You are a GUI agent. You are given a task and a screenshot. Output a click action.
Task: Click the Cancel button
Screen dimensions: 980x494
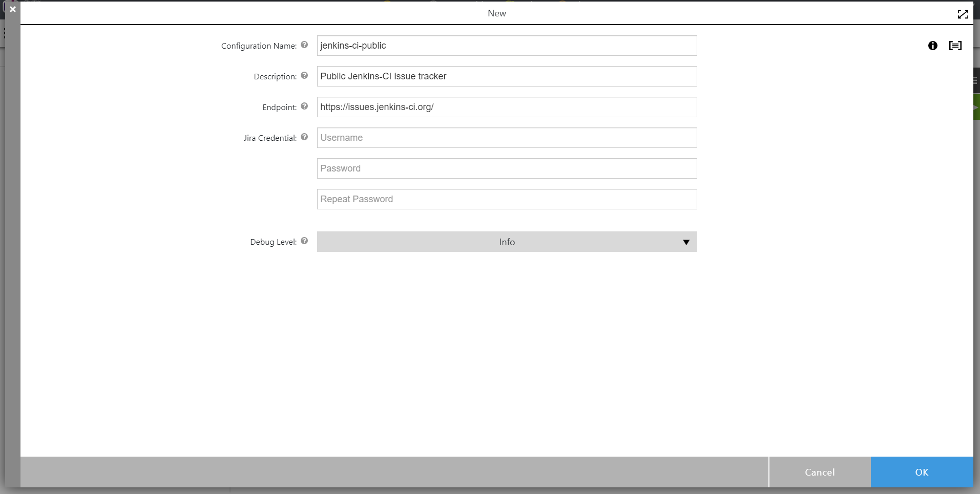point(820,472)
